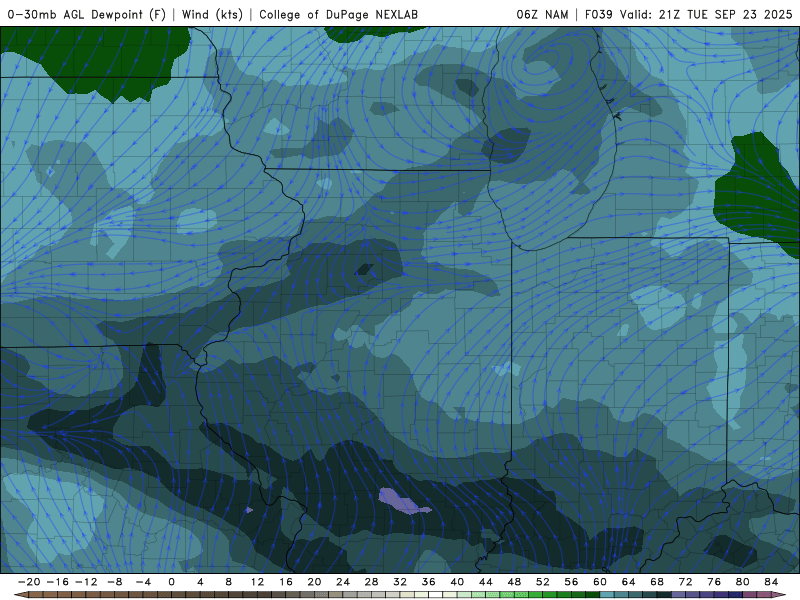
Task: Click the large purple dewpoint maximum on the map
Action: pyautogui.click(x=403, y=502)
